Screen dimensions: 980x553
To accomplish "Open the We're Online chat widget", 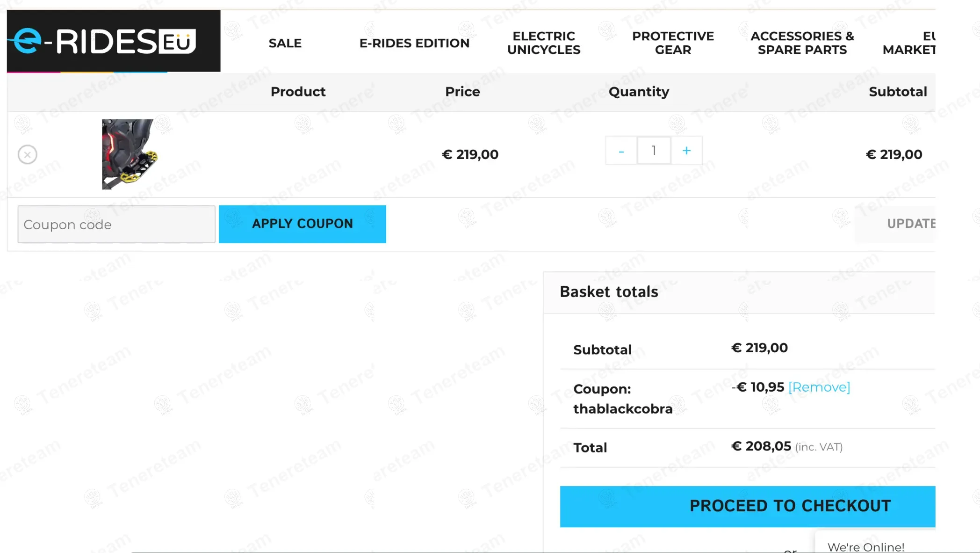I will pyautogui.click(x=865, y=546).
